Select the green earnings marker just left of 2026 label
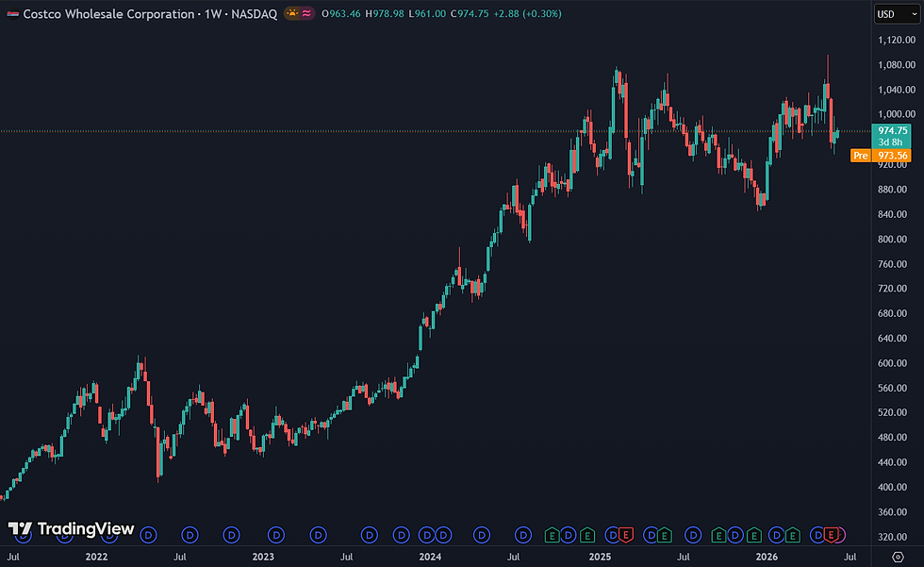924x567 pixels. (x=753, y=535)
